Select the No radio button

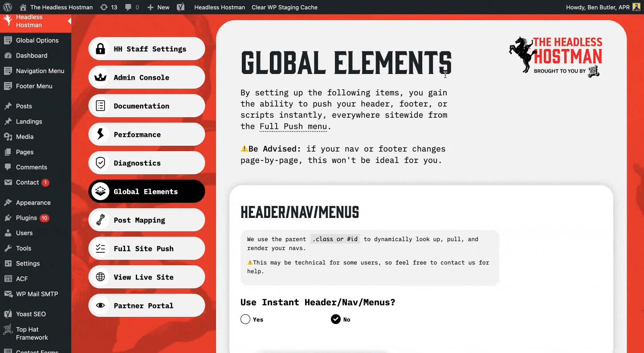click(x=335, y=319)
